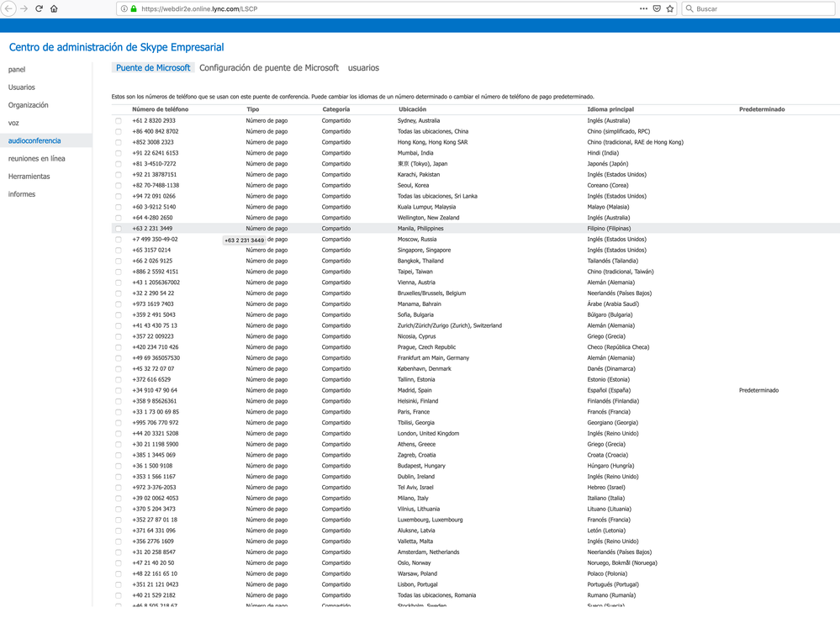Check the box for Lisbon, Portugal row
This screenshot has height=618, width=840.
pos(119,585)
